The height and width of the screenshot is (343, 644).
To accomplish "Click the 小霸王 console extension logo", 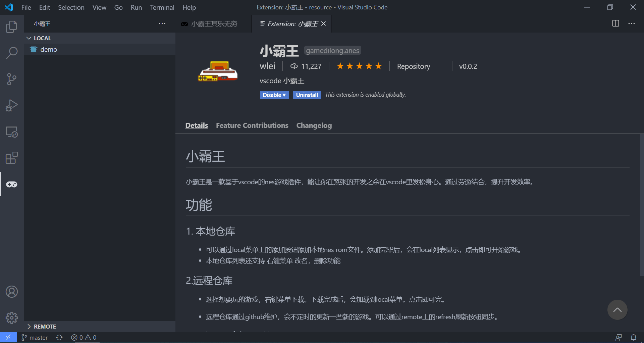I will (x=218, y=71).
